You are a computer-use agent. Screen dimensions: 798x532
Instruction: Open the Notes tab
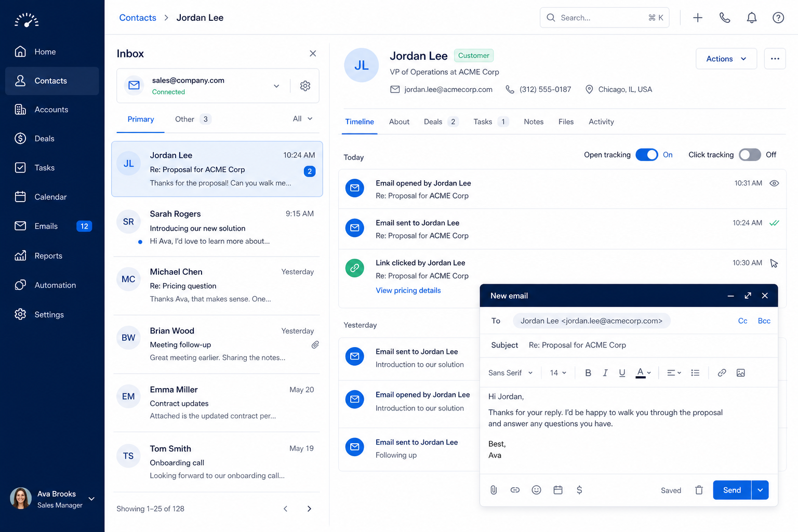point(534,122)
